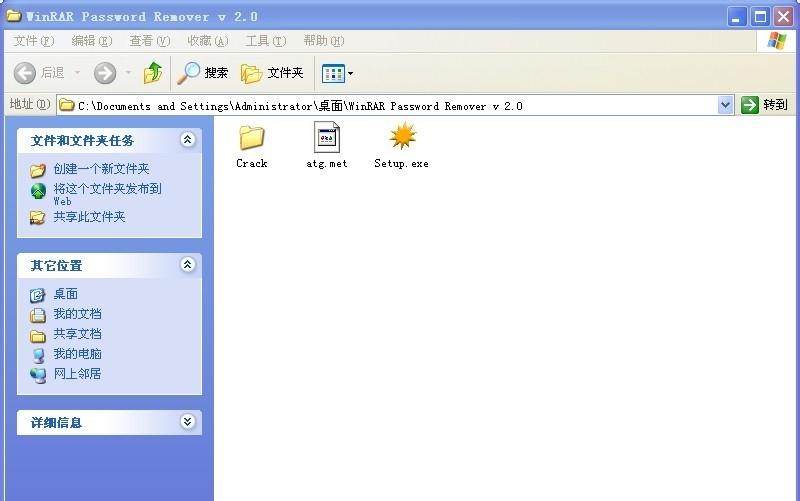Open the 文件(F) menu

[x=33, y=41]
